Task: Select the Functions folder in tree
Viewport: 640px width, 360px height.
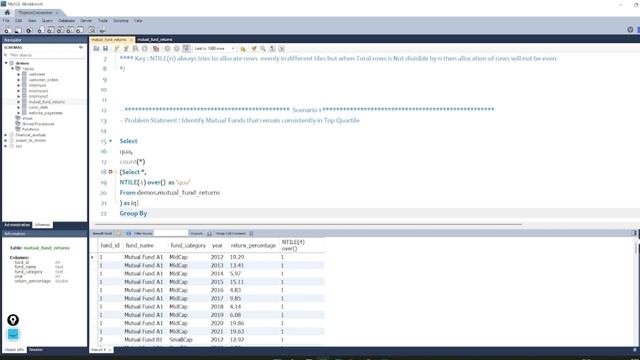Action: click(31, 129)
